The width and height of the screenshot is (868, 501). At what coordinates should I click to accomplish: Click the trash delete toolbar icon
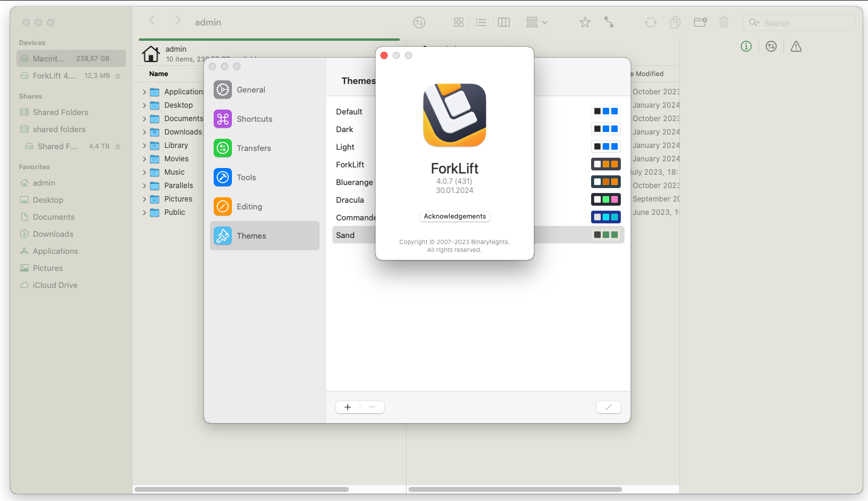[723, 23]
